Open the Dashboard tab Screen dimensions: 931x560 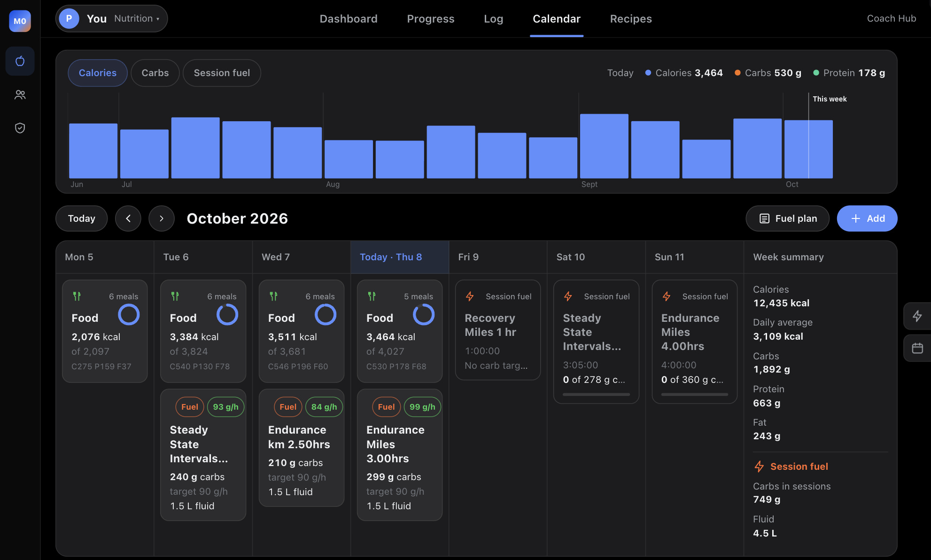[x=349, y=19]
